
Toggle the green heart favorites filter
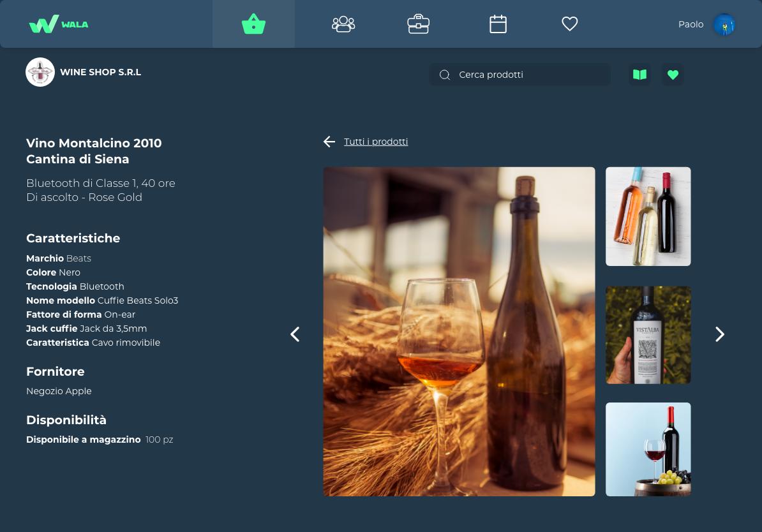tap(673, 75)
